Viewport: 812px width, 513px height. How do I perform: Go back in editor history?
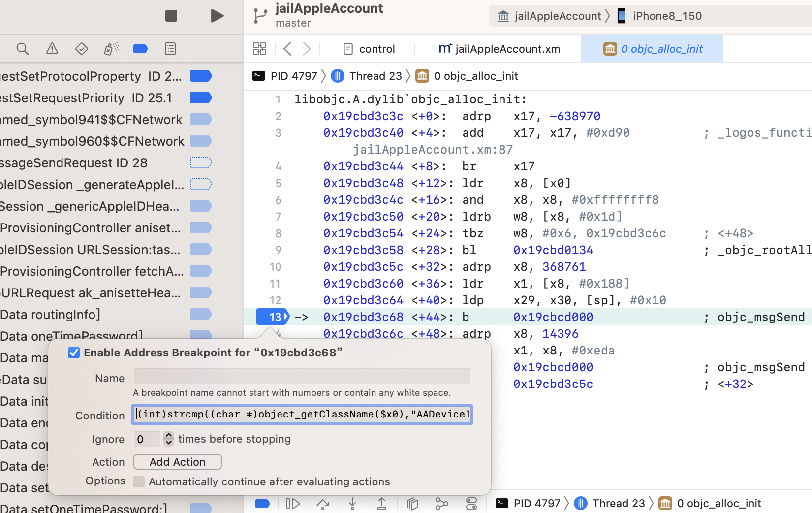pos(288,49)
